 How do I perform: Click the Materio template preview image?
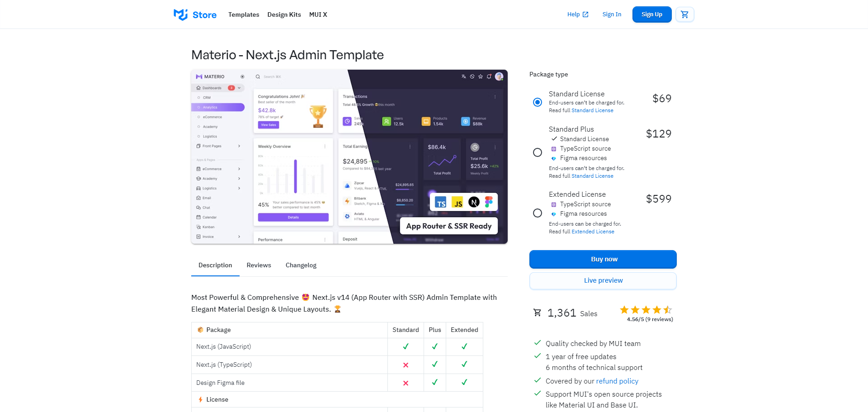349,157
